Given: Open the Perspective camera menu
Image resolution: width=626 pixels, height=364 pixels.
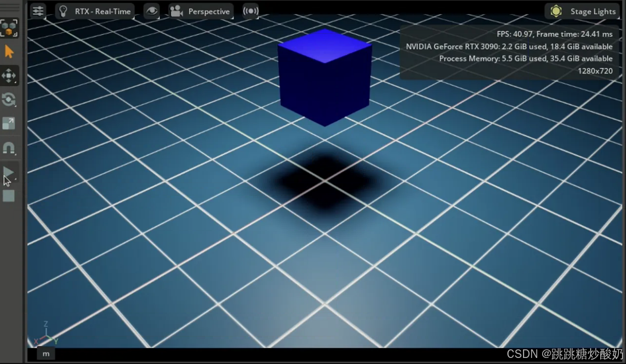Looking at the screenshot, I should 200,11.
